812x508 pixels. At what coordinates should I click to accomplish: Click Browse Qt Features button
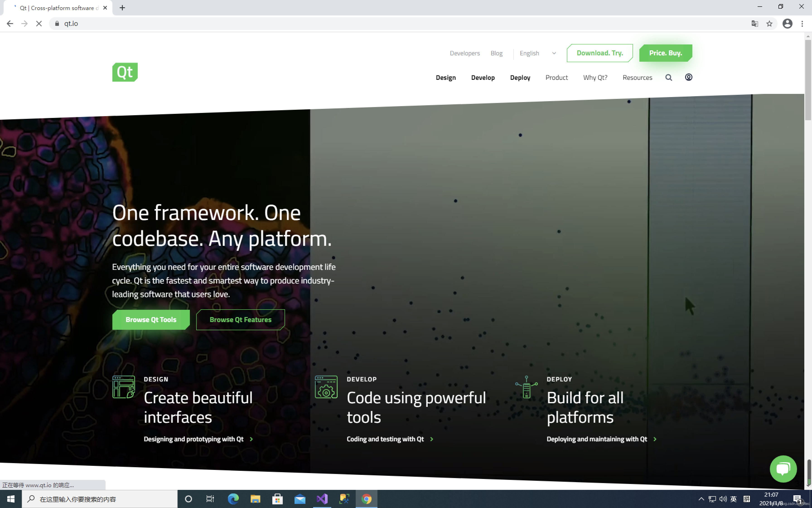[240, 320]
